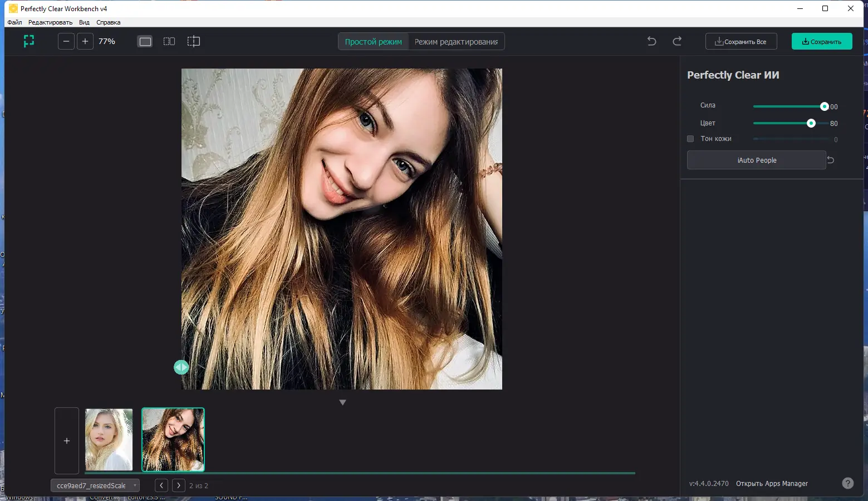Open the Справка menu
Screen dimensions: 868x501
108,22
